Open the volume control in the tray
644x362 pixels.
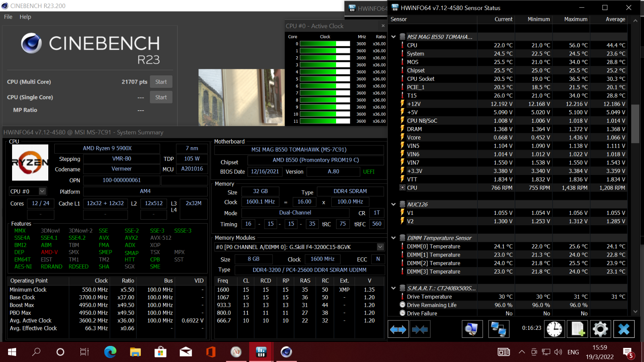(558, 352)
